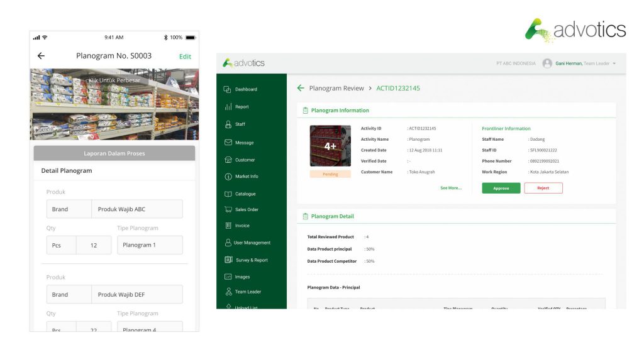Click the Toko Anugrah customer name
Viewport: 644px width, 362px height.
coord(422,172)
